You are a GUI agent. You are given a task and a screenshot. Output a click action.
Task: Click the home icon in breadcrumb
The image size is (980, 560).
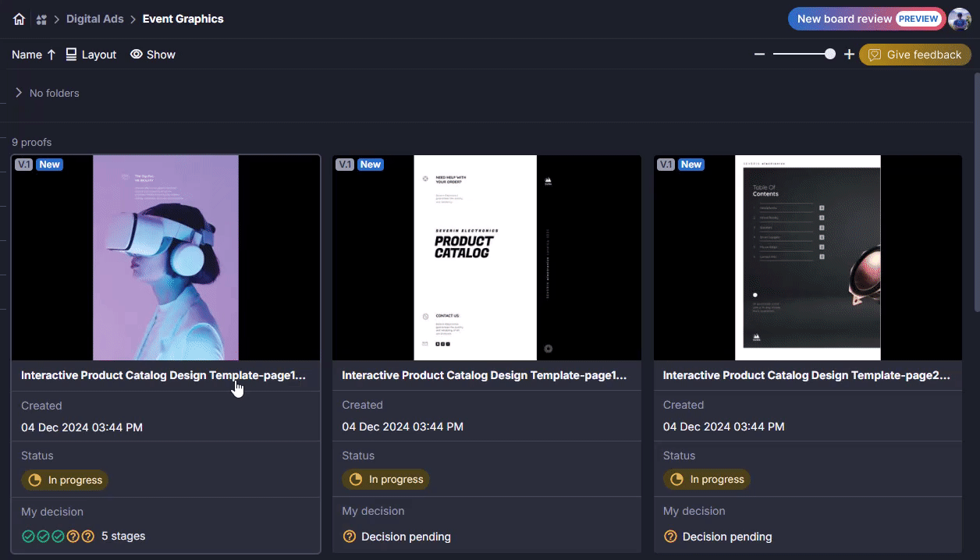point(20,19)
